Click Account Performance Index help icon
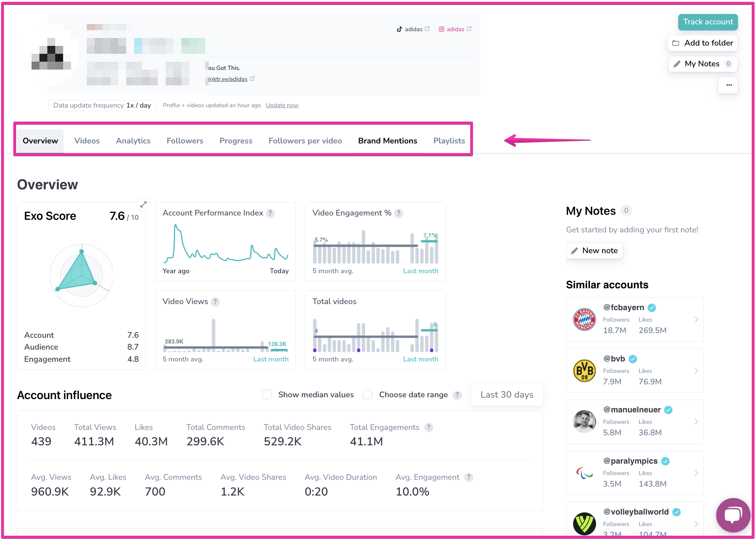Image resolution: width=756 pixels, height=540 pixels. [x=270, y=213]
